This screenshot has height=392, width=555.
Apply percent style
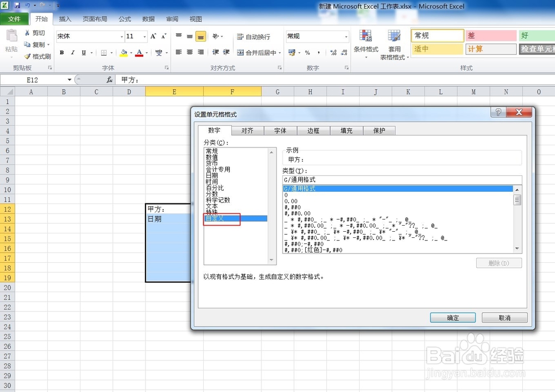[x=307, y=53]
